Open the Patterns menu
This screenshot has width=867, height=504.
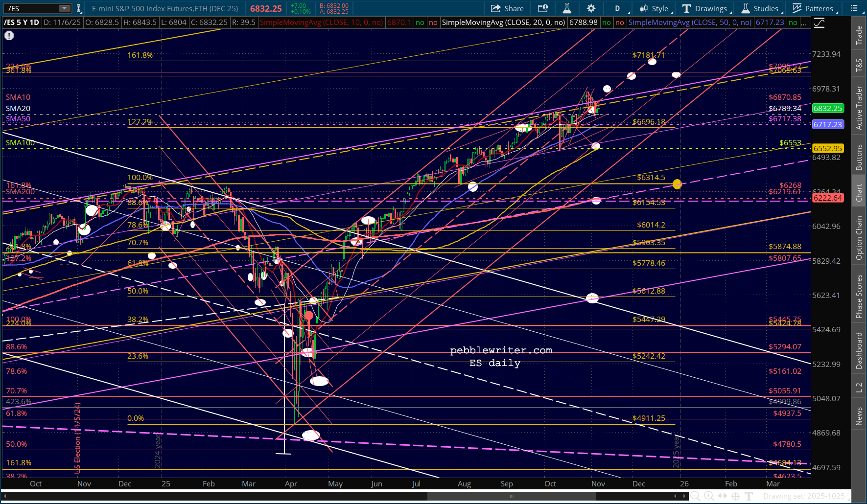tap(815, 8)
